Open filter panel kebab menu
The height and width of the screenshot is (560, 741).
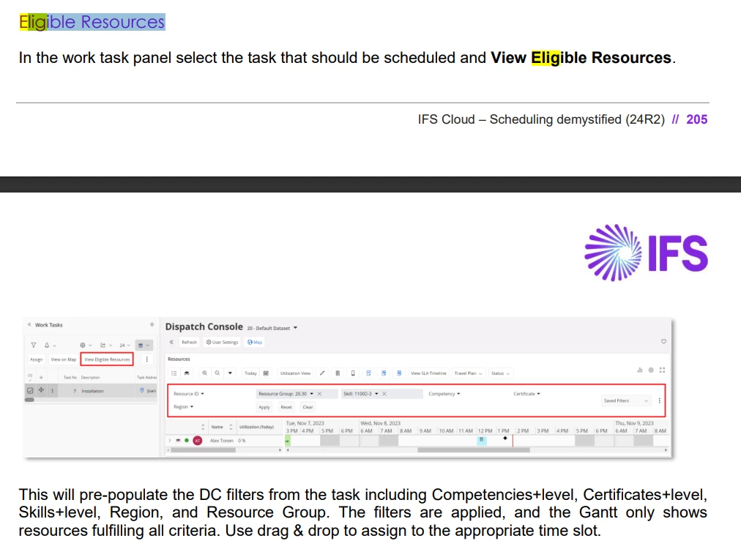click(x=659, y=400)
